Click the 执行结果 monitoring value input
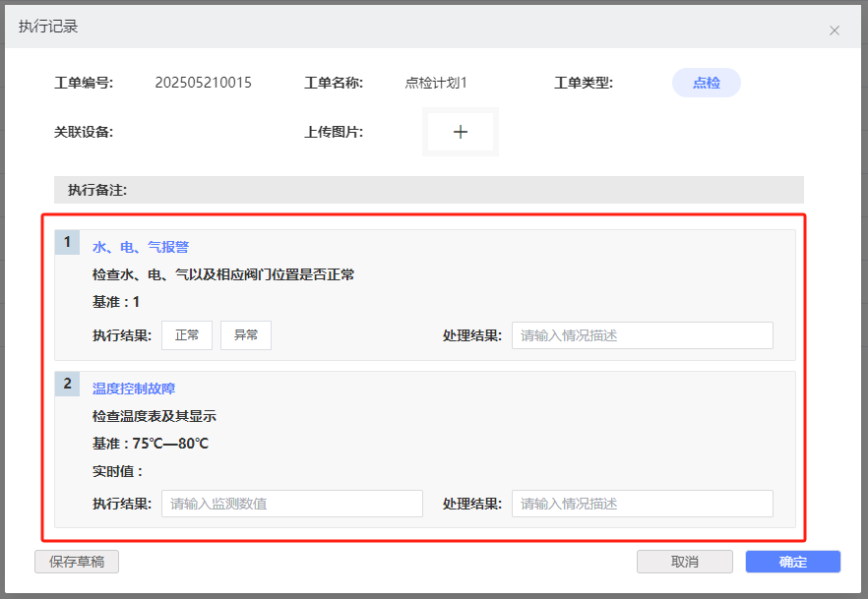Screen dimensions: 868x599 point(291,504)
